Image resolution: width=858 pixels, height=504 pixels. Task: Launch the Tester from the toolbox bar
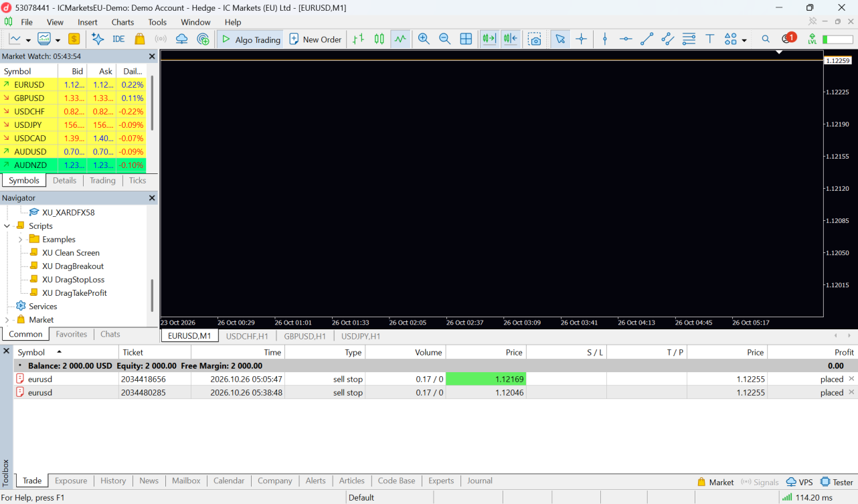coord(837,482)
